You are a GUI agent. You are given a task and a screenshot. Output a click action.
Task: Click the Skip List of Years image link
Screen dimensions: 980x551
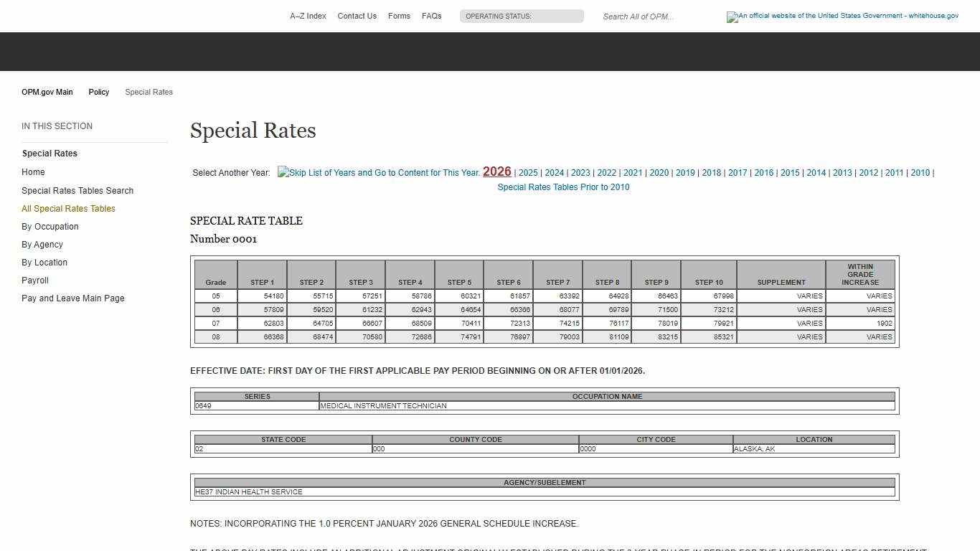379,172
